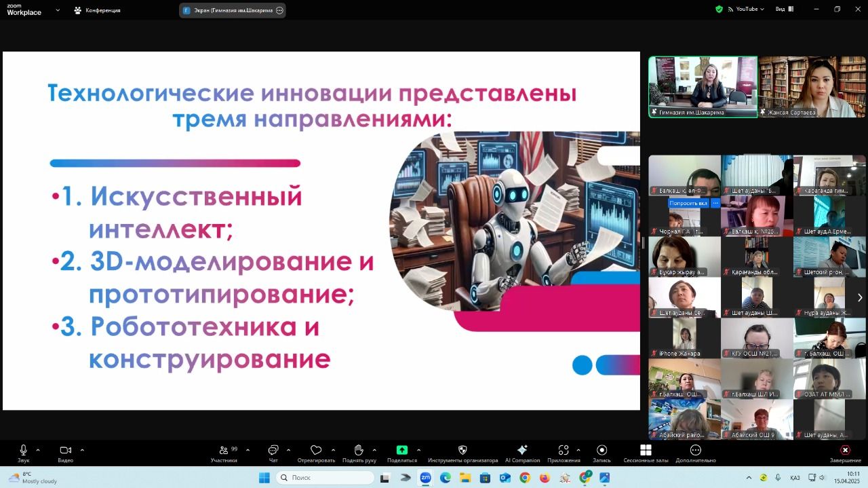The width and height of the screenshot is (868, 488).
Task: Expand video options arrow next to Видео
Action: click(82, 450)
